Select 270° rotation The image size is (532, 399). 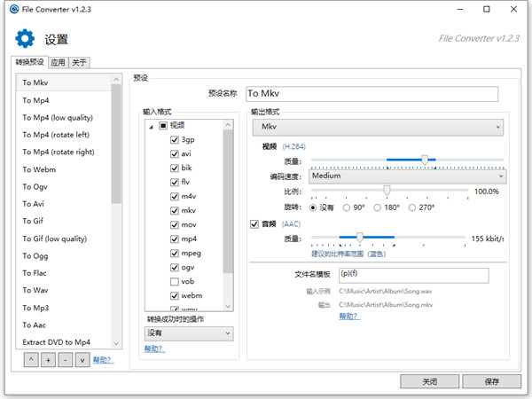[x=412, y=207]
